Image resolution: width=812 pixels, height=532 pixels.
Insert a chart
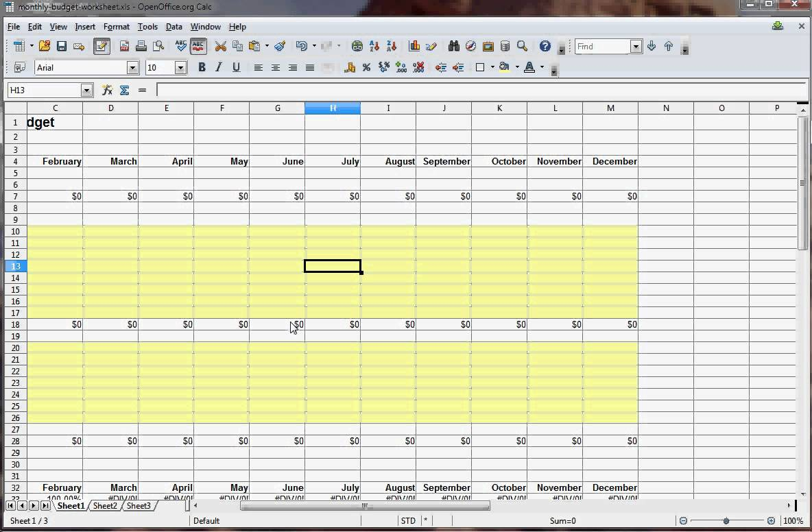414,46
